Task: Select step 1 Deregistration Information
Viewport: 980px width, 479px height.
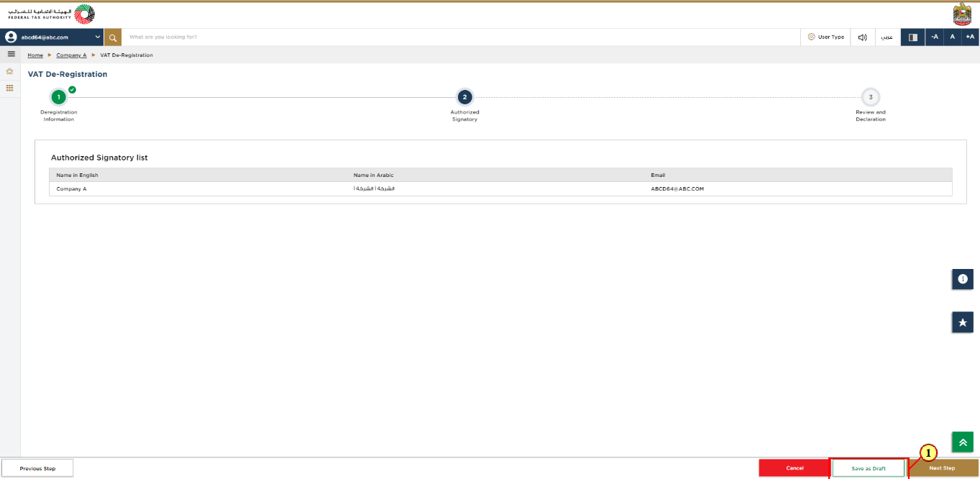Action: [58, 97]
